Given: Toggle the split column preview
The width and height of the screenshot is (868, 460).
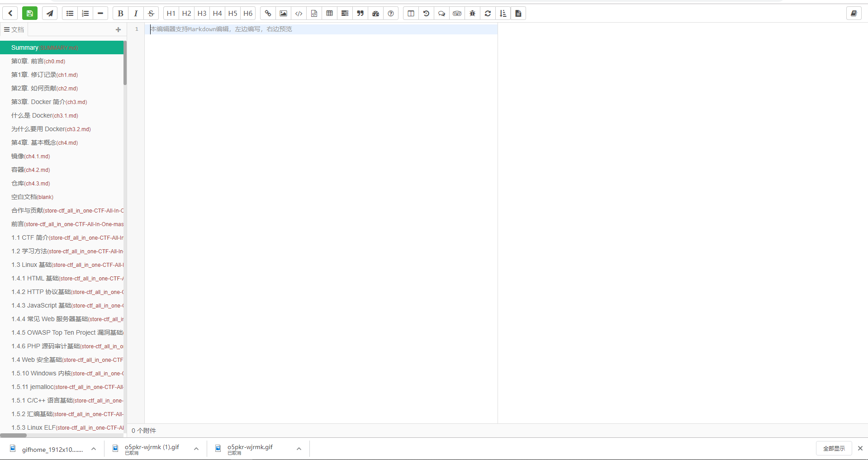Looking at the screenshot, I should coord(411,14).
